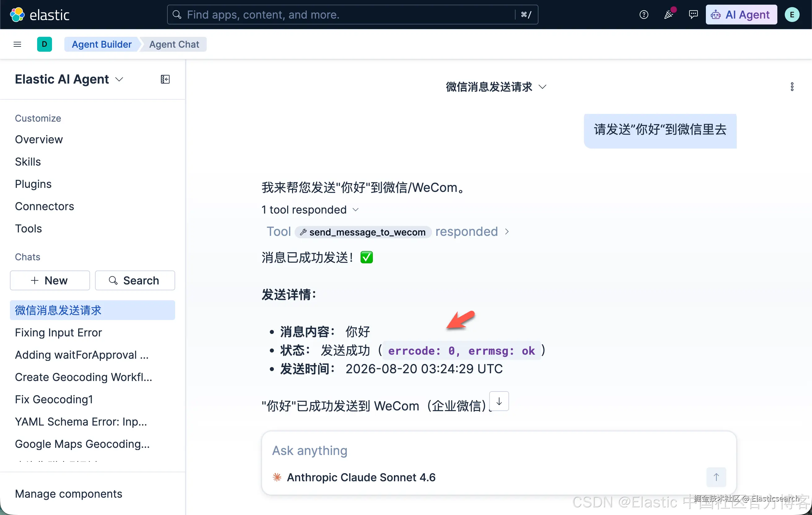This screenshot has height=515, width=812.
Task: Start a New chat
Action: pos(50,280)
